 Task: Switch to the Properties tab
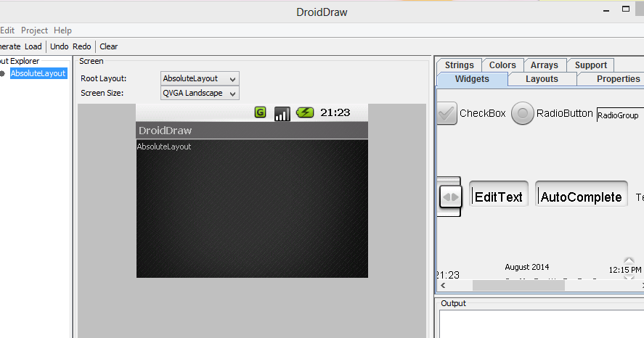coord(612,79)
